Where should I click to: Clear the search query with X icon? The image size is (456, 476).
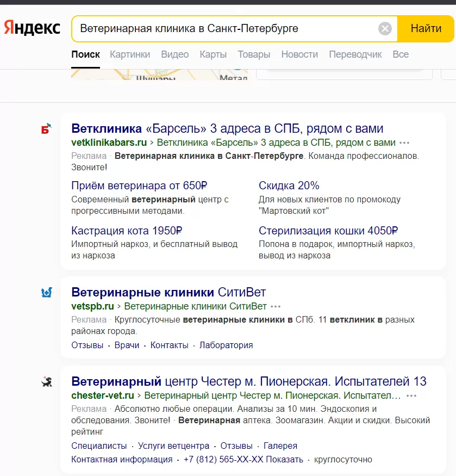pyautogui.click(x=385, y=29)
